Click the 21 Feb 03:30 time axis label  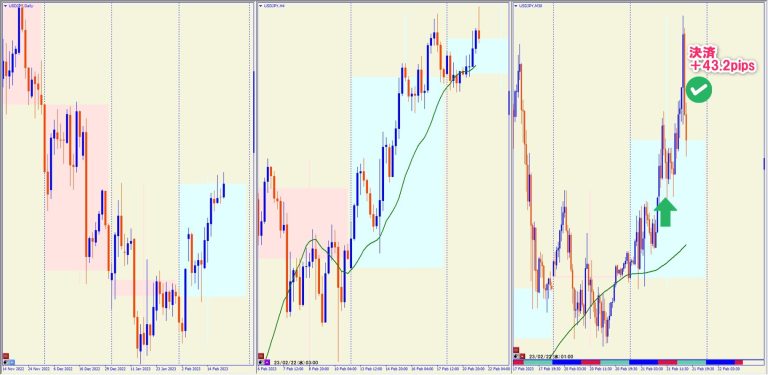tap(652, 369)
